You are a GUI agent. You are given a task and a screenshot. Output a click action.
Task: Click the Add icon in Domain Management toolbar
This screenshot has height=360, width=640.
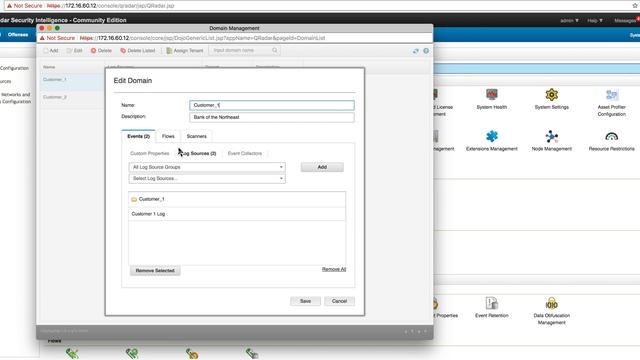[x=46, y=51]
